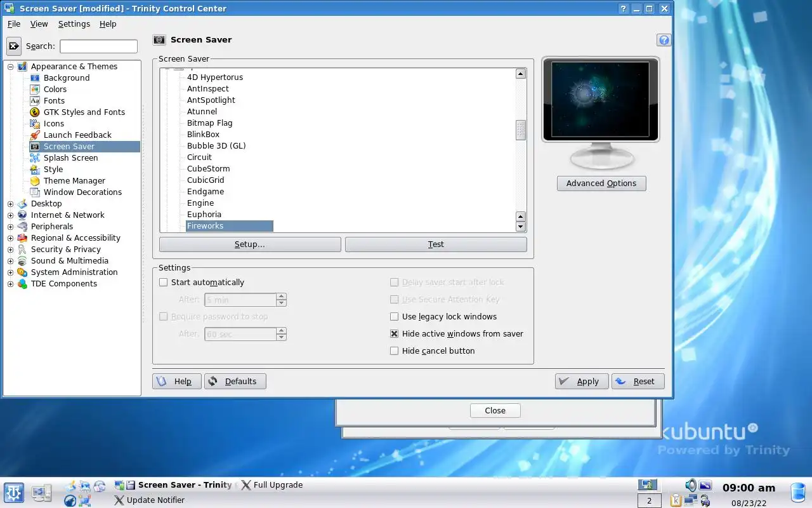Switch to Full Upgrade taskbar window
812x508 pixels.
[272, 485]
